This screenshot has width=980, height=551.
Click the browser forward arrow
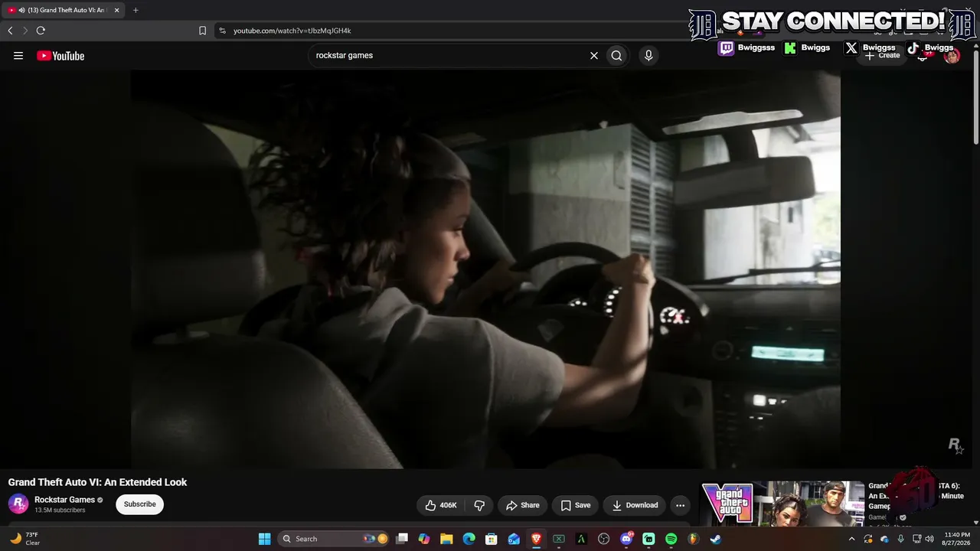24,31
